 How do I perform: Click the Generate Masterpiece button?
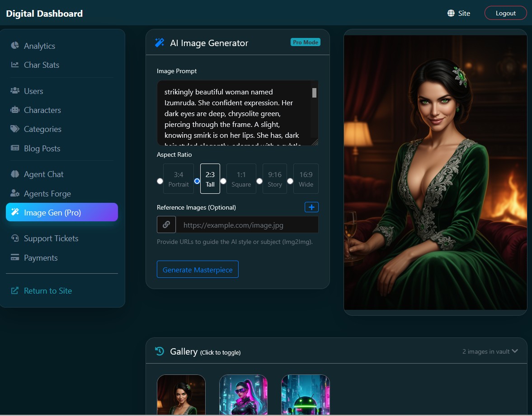(x=198, y=269)
